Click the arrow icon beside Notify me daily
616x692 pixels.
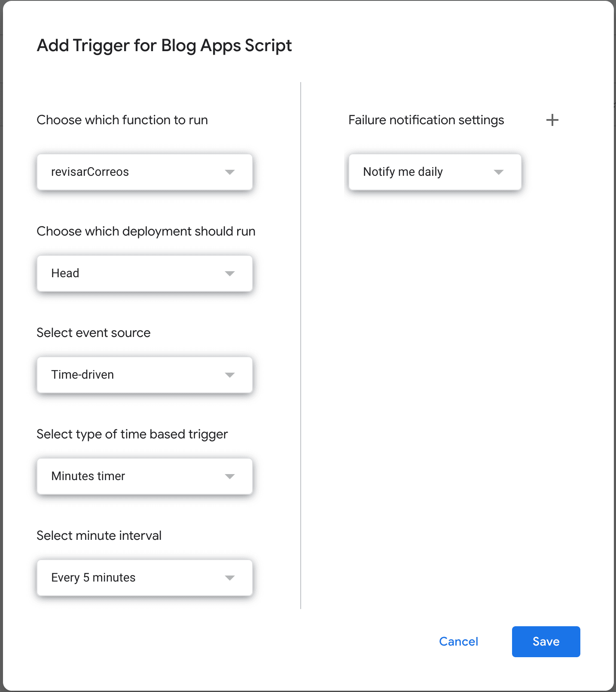coord(498,172)
